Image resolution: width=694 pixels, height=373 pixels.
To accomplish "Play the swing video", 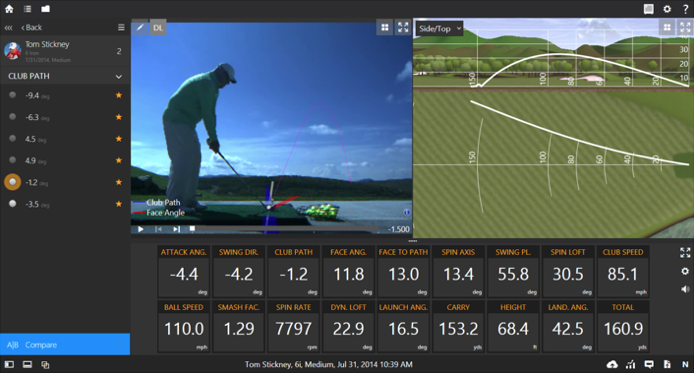I will pyautogui.click(x=140, y=229).
